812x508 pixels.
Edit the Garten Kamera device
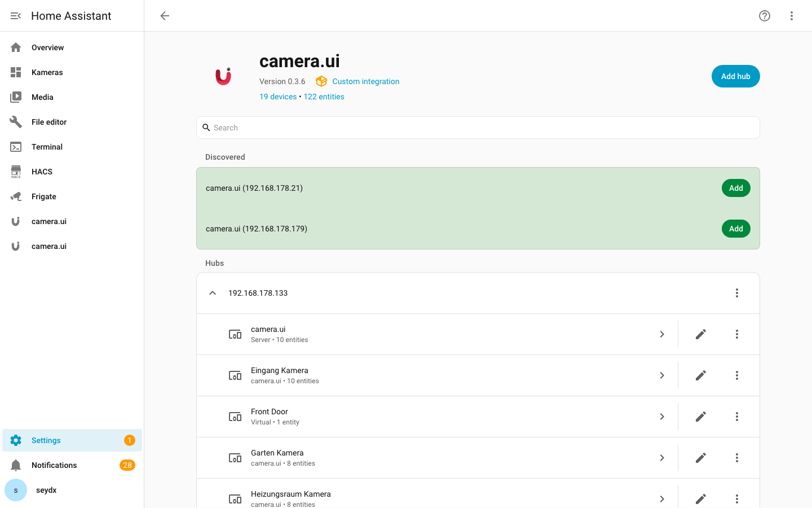point(701,458)
